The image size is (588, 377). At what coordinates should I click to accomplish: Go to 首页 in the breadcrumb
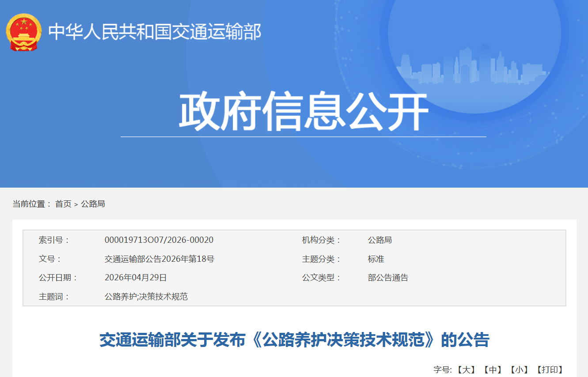pyautogui.click(x=63, y=204)
